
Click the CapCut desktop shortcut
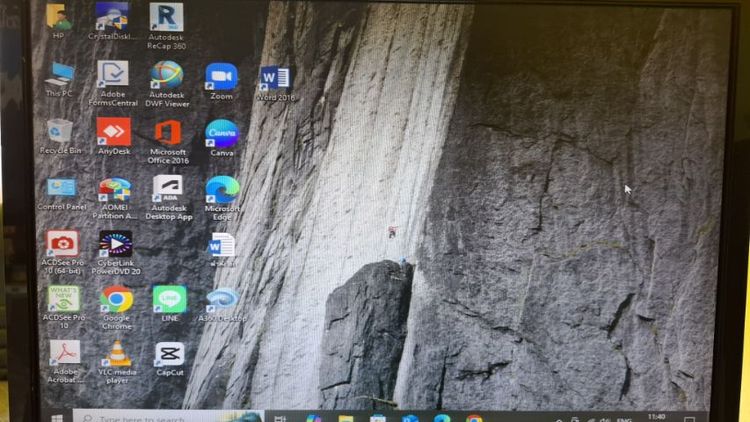(170, 359)
